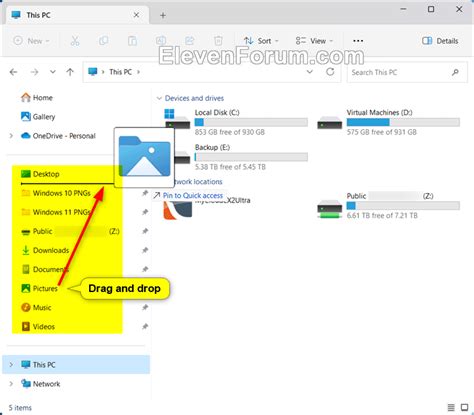Viewport: 474px width, 415px height.
Task: Open pinned Public (Z:) in sidebar
Action: [x=70, y=231]
